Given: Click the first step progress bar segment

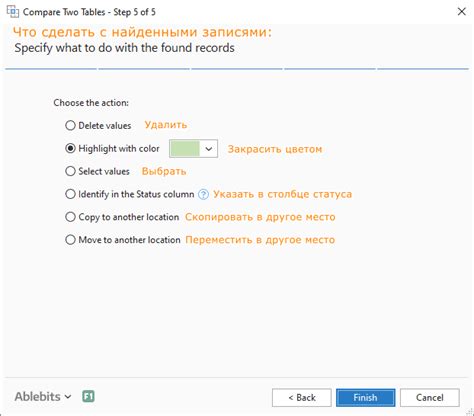Looking at the screenshot, I should [51, 69].
